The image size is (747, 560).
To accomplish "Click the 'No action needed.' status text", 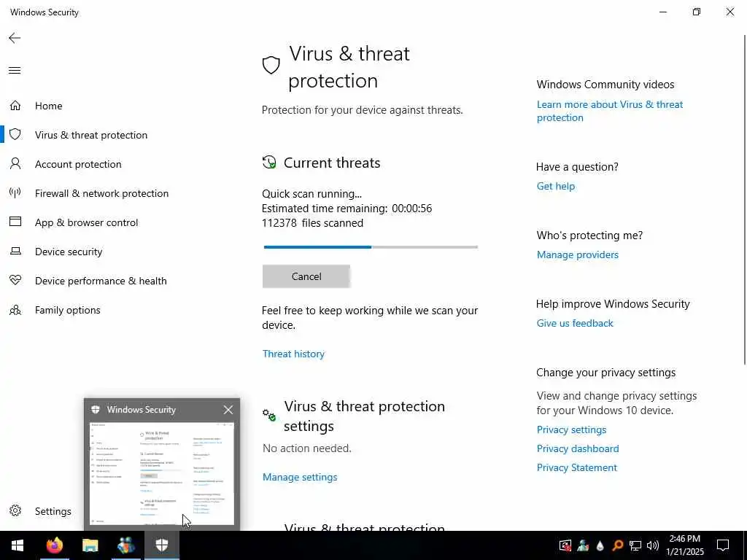I will tap(307, 448).
